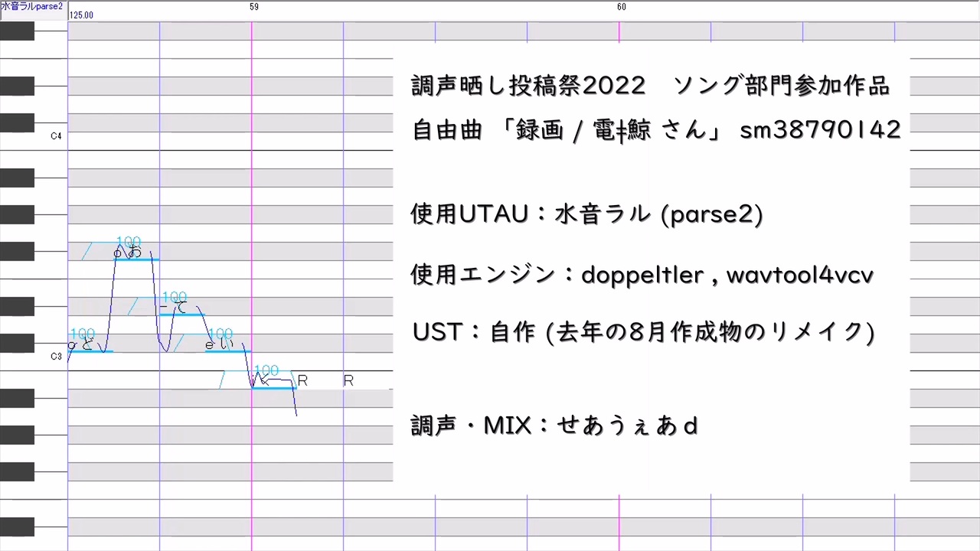Click the 100 intensity value above お note
Image resolution: width=980 pixels, height=551 pixels.
(129, 243)
